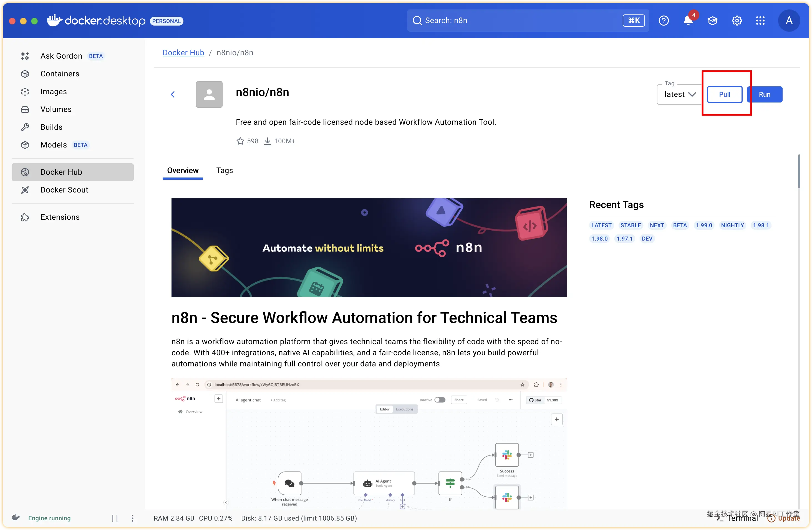The height and width of the screenshot is (530, 812).
Task: Open Containers in the sidebar
Action: [x=60, y=74]
